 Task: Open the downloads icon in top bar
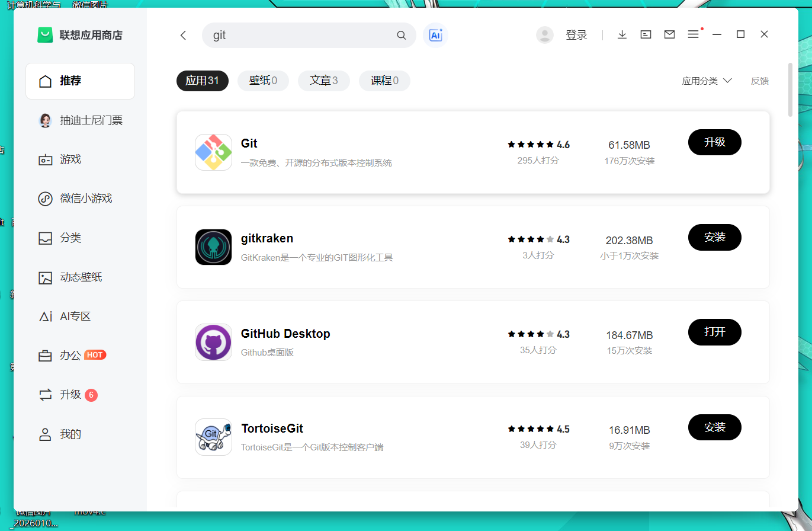coord(622,35)
